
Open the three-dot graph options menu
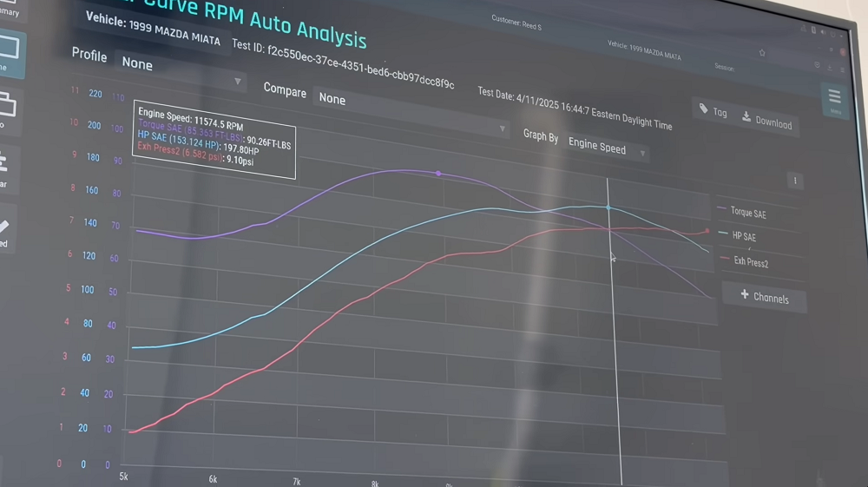coord(794,181)
